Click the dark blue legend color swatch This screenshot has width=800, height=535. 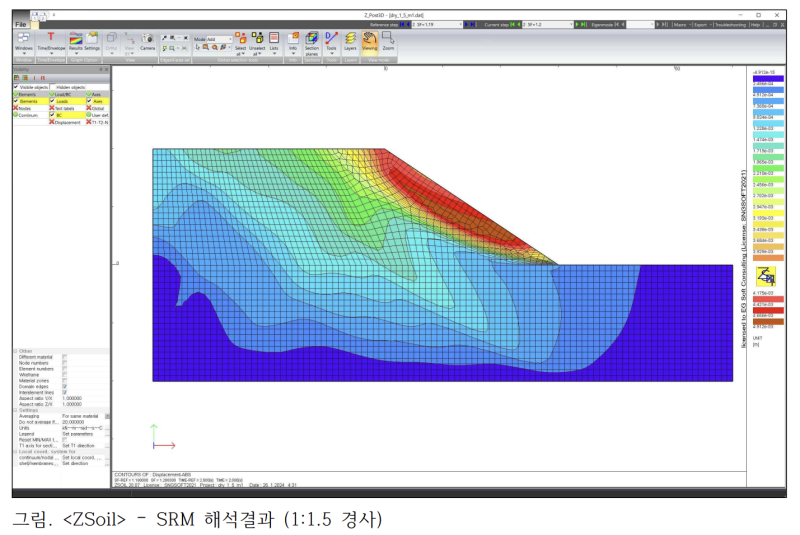click(x=768, y=79)
